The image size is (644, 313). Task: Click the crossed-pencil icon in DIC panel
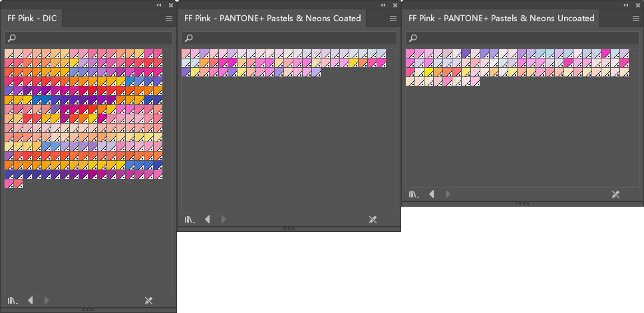149,301
